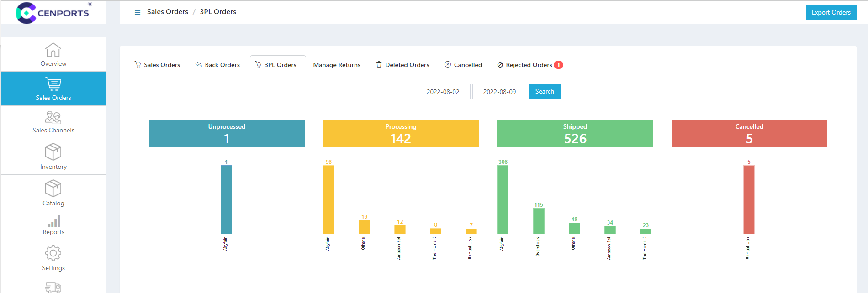Click the red Cancelled 5 summary card
This screenshot has height=293, width=868.
click(749, 133)
